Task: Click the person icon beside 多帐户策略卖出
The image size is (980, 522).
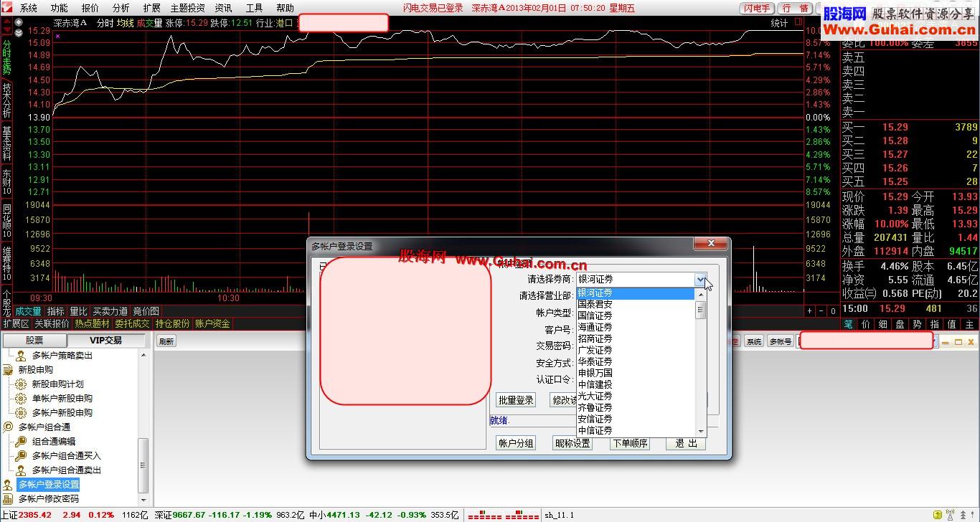Action: pyautogui.click(x=21, y=356)
